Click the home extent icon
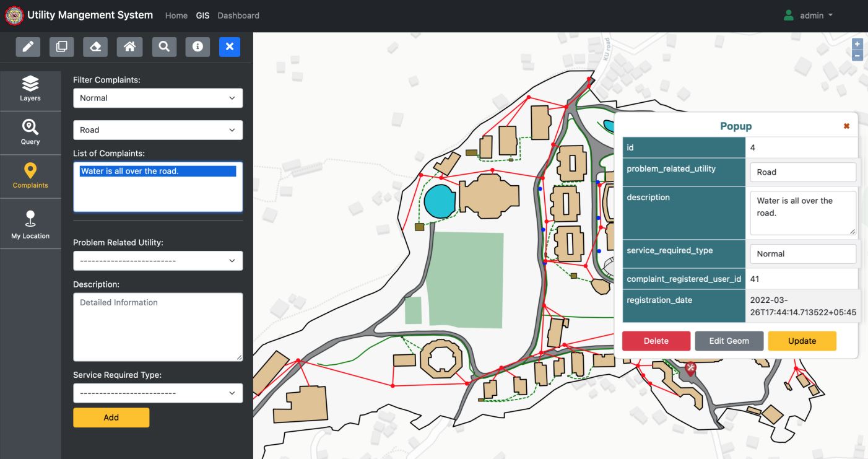 click(129, 47)
